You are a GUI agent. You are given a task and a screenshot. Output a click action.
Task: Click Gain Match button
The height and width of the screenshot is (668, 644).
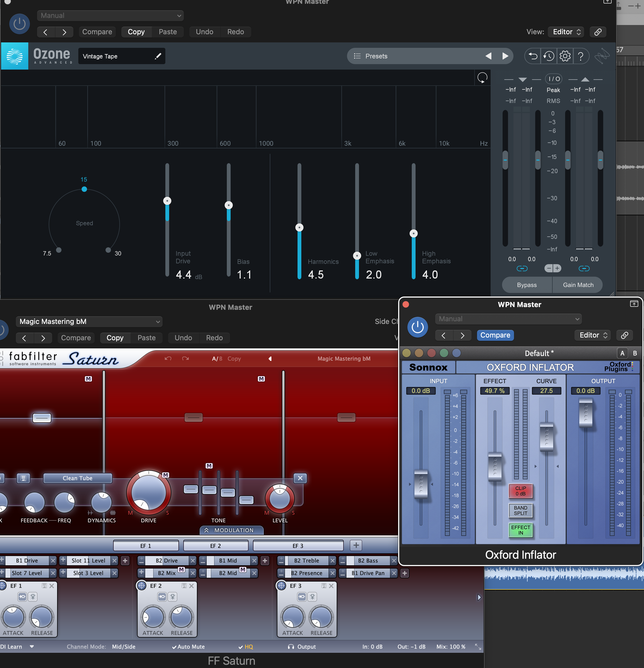pos(578,285)
